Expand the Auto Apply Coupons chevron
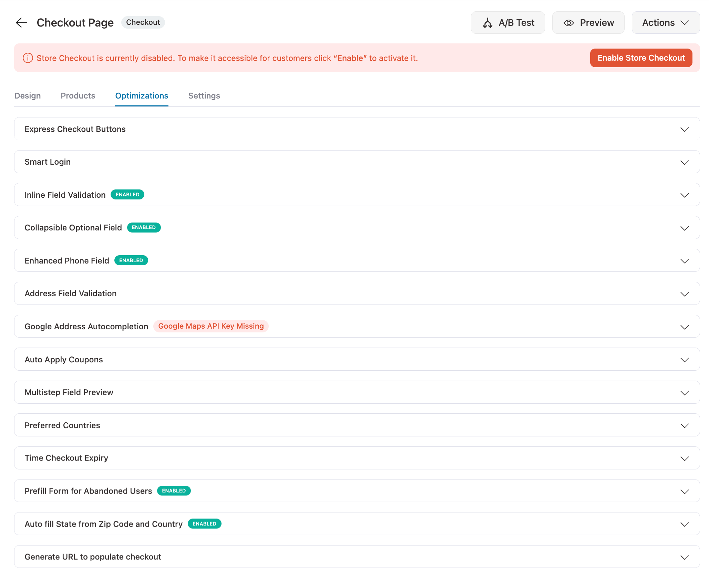Viewport: 709px width, 588px height. point(684,360)
